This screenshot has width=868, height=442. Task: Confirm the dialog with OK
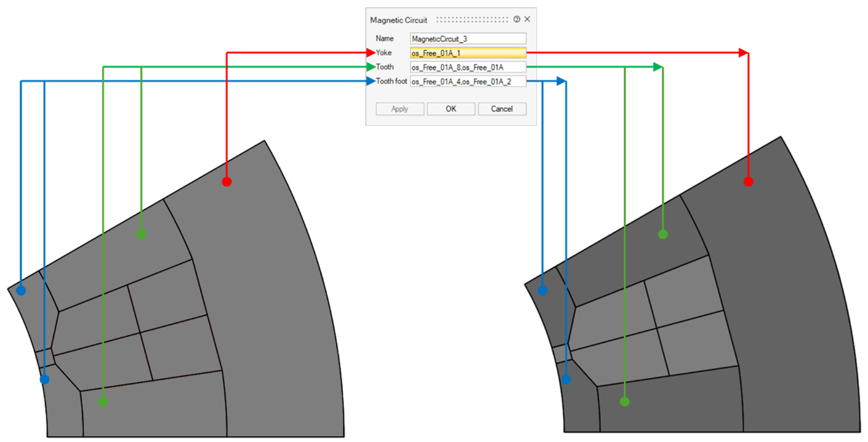click(450, 109)
